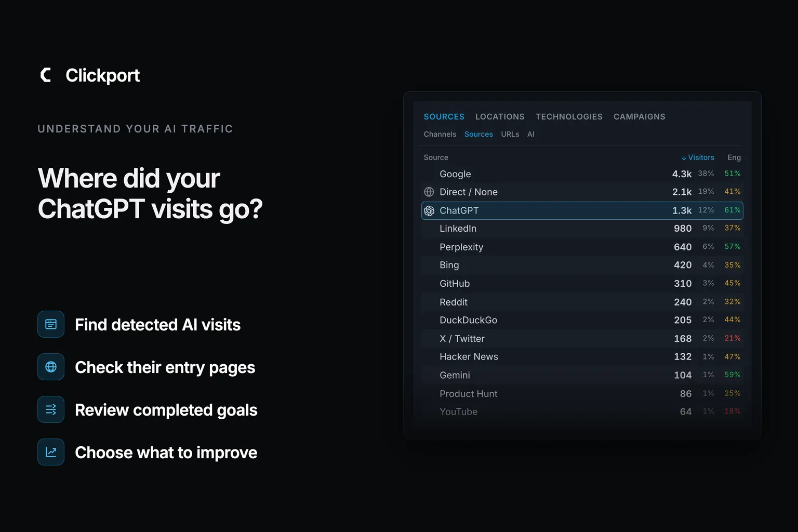798x532 pixels.
Task: Click the chart icon beside Choose what to improve
Action: pos(51,452)
